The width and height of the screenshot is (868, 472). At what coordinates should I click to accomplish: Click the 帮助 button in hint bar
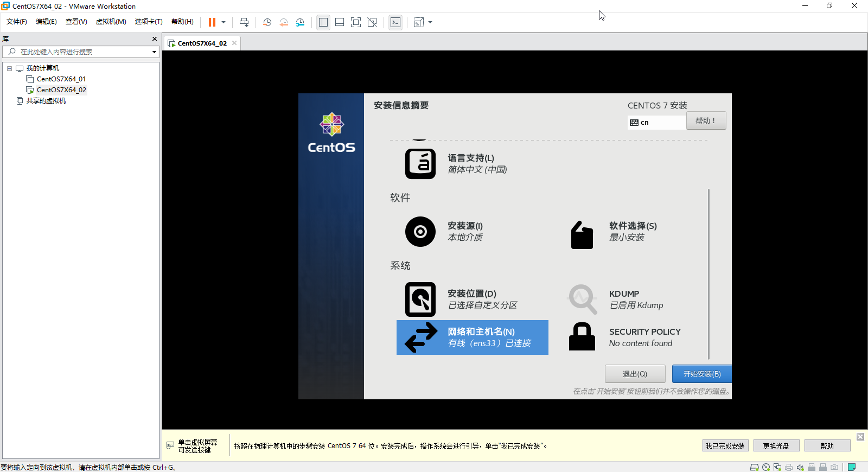pyautogui.click(x=827, y=446)
